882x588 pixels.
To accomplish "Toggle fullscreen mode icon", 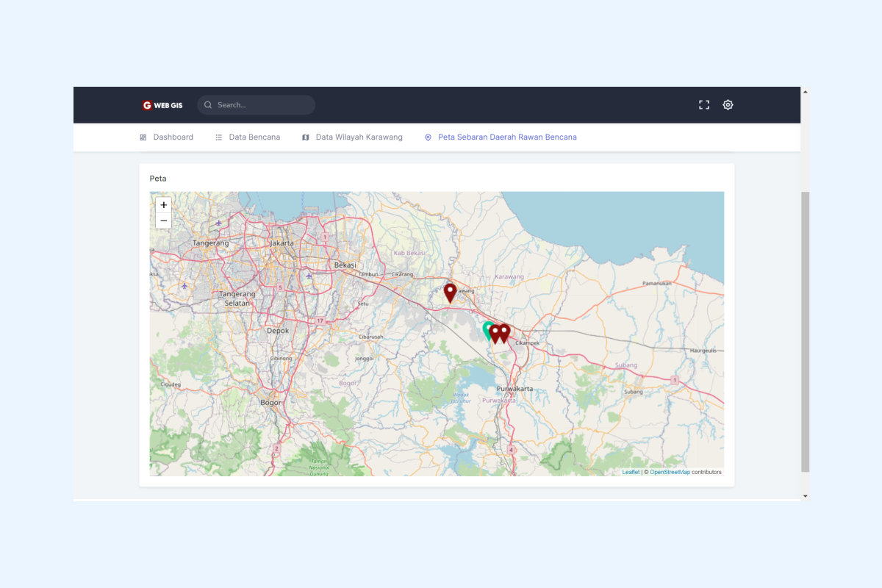I will (704, 105).
